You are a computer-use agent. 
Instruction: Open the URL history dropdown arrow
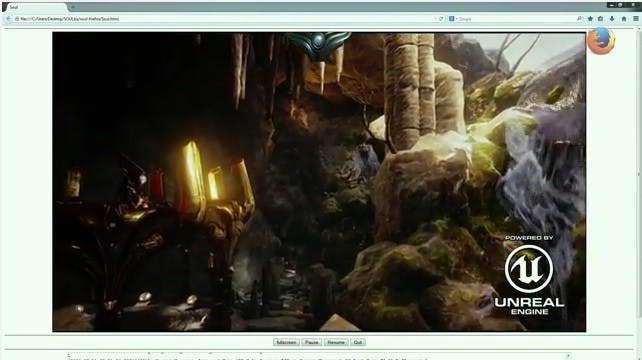(x=435, y=19)
